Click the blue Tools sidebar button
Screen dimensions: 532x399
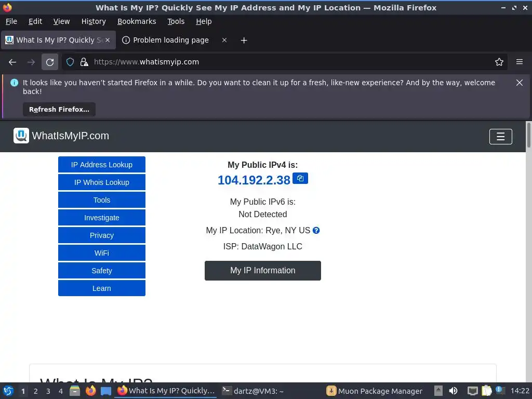point(102,200)
